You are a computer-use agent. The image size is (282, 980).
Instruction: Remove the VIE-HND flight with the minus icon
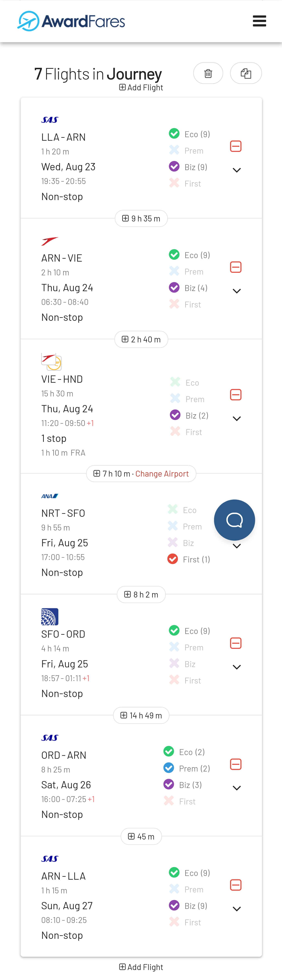click(x=236, y=394)
